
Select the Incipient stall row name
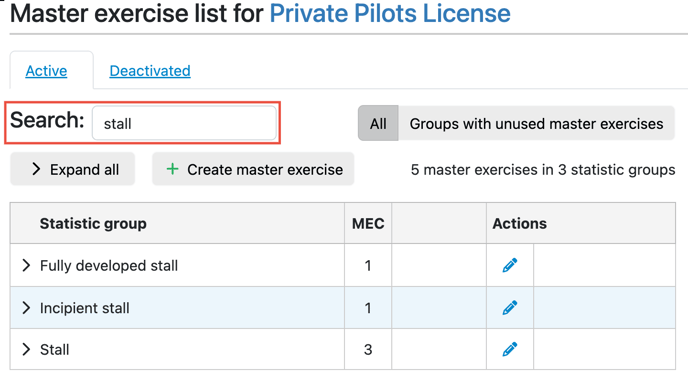point(85,308)
